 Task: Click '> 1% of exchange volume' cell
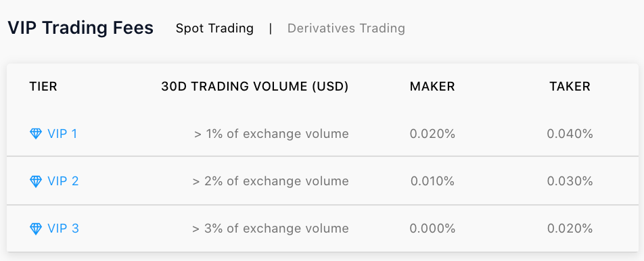pos(271,134)
